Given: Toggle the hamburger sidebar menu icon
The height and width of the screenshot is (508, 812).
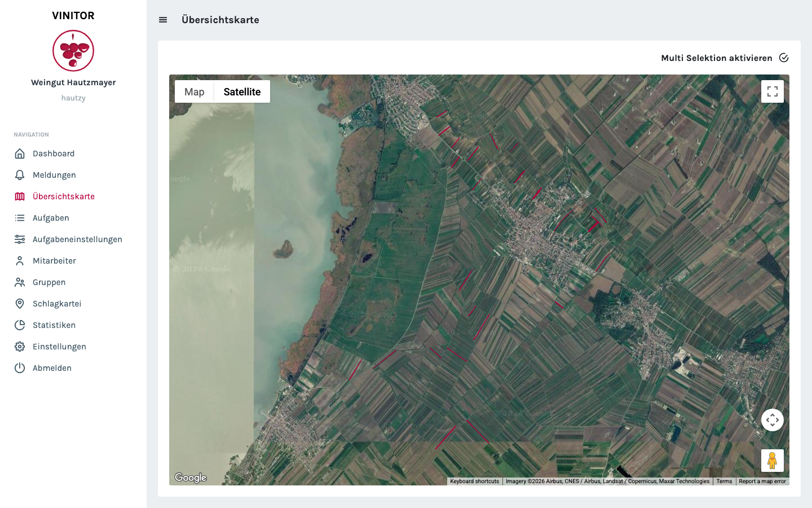Looking at the screenshot, I should click(x=163, y=20).
